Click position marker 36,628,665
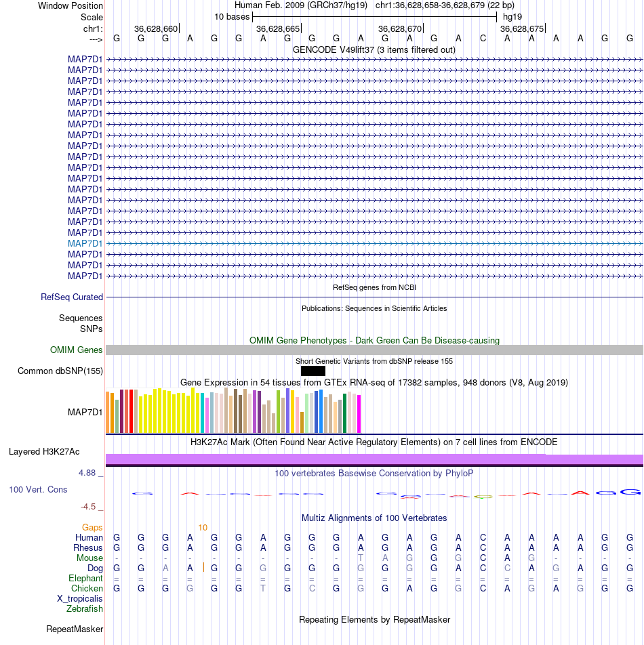Screen dimensions: 644x645 click(x=278, y=28)
